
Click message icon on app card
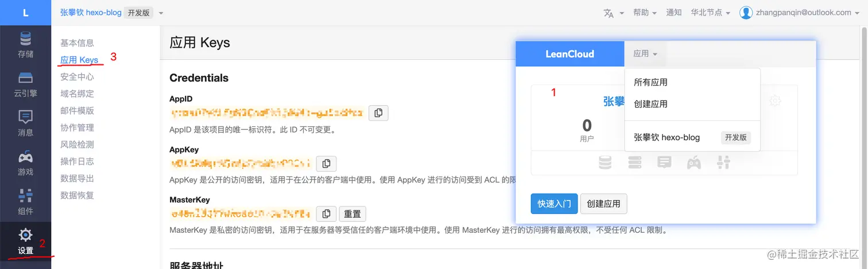point(664,163)
